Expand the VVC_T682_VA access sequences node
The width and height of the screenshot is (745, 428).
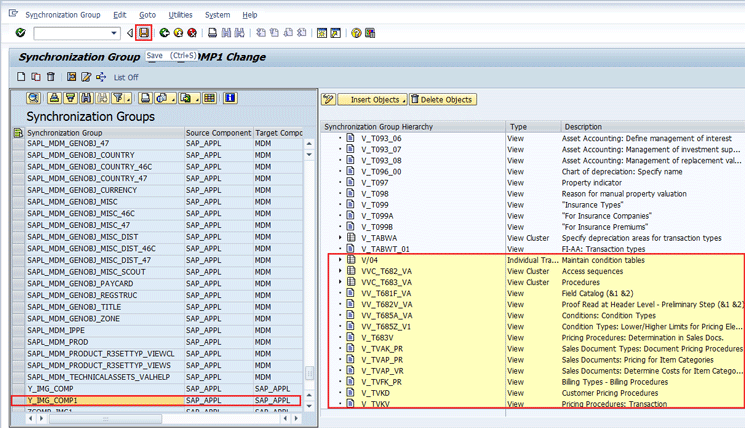click(x=340, y=271)
